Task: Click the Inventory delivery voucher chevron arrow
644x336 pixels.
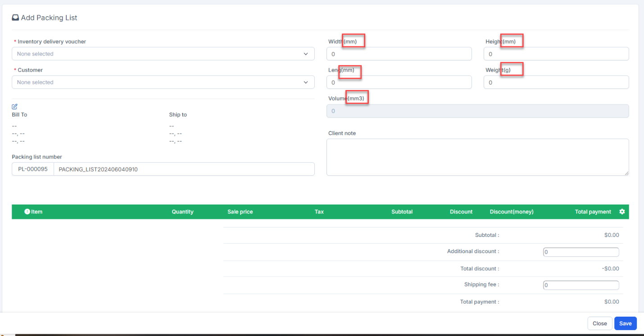Action: click(306, 54)
